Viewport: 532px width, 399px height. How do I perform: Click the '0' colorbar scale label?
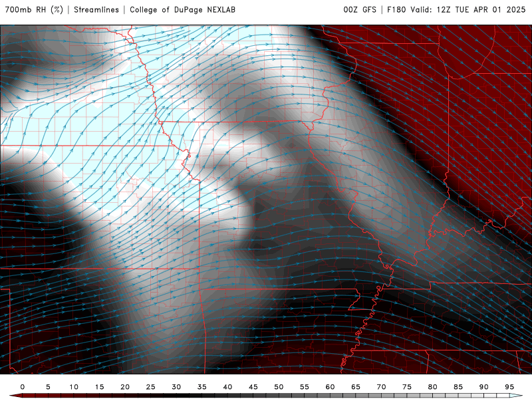(23, 387)
